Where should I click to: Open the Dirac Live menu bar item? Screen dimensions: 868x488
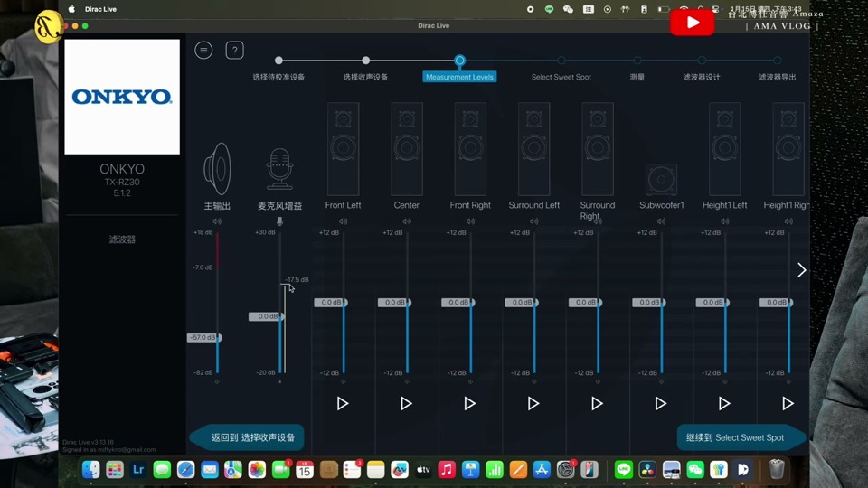[100, 9]
